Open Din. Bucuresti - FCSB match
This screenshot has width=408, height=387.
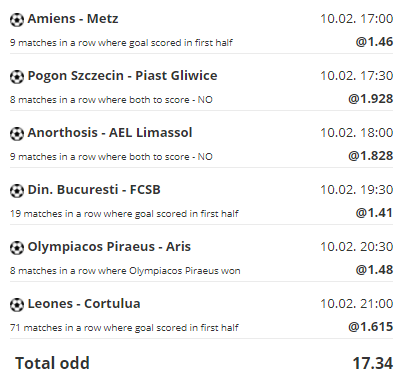tap(94, 190)
